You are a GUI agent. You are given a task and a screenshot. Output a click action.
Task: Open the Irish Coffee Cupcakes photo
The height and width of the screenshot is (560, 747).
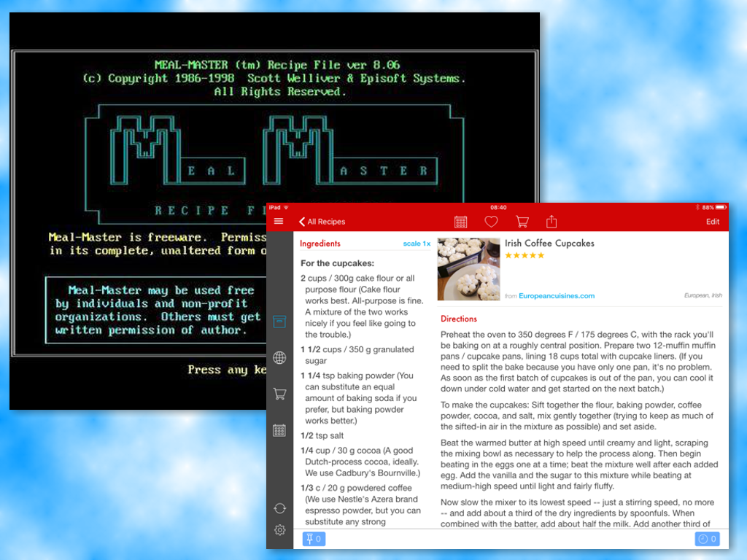tap(468, 269)
